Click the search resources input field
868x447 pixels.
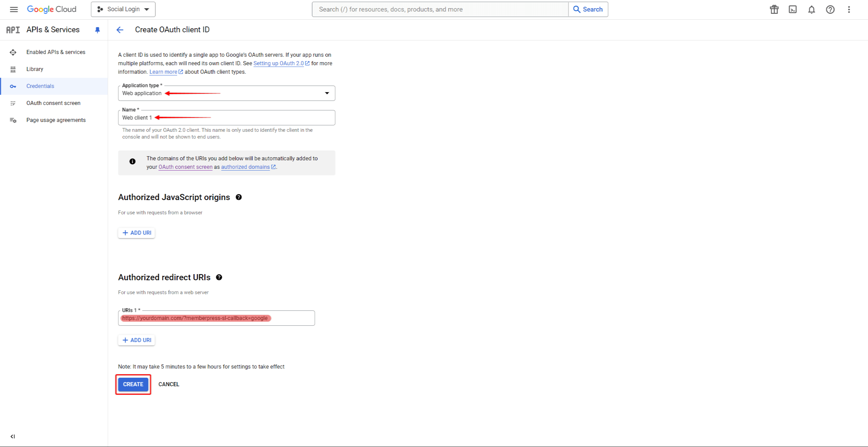click(440, 9)
